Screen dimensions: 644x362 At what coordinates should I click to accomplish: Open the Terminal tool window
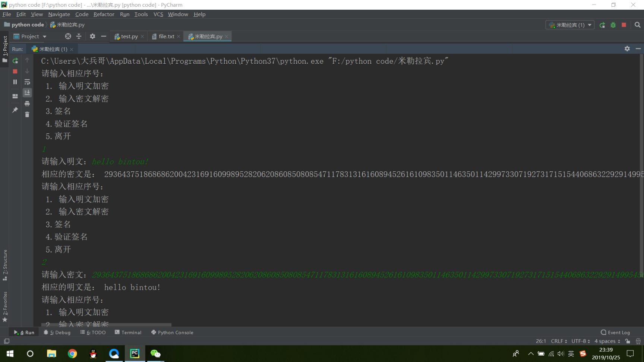pyautogui.click(x=128, y=333)
